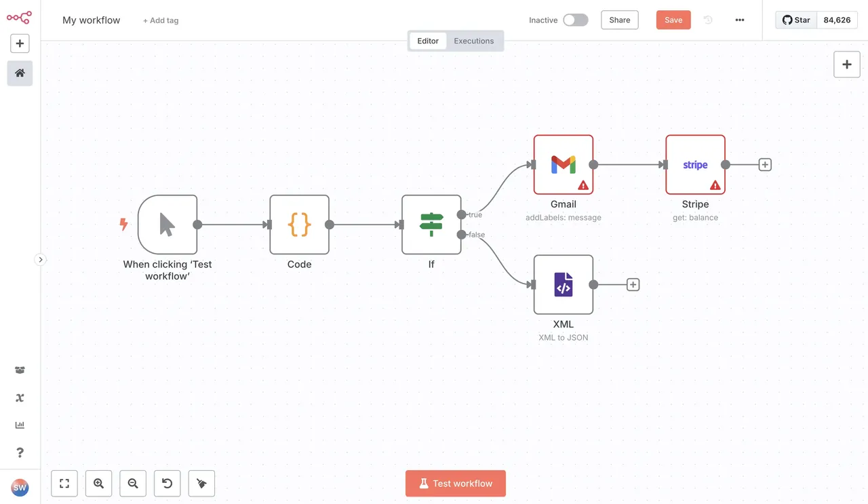Open the SW user avatar menu
Screen dimensions: 868x504
tap(20, 487)
